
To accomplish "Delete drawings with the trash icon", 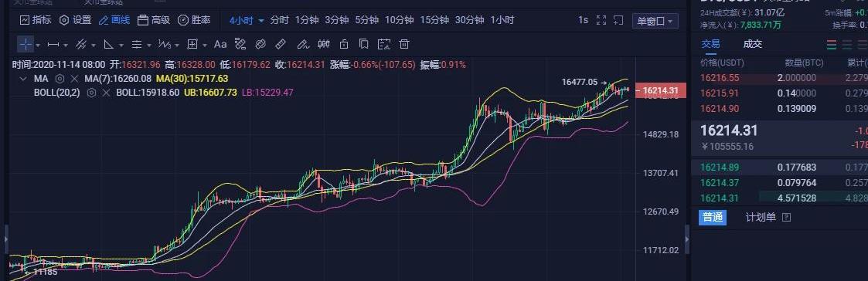I will [x=405, y=44].
